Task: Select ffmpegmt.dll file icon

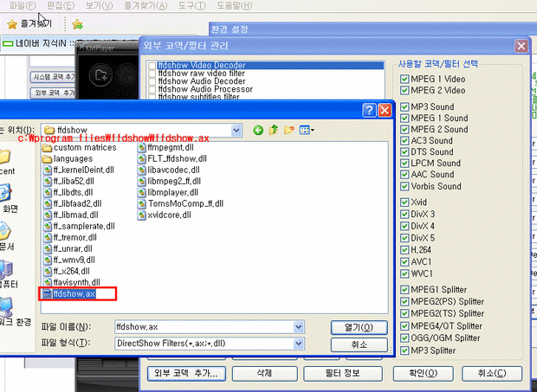Action: (141, 148)
